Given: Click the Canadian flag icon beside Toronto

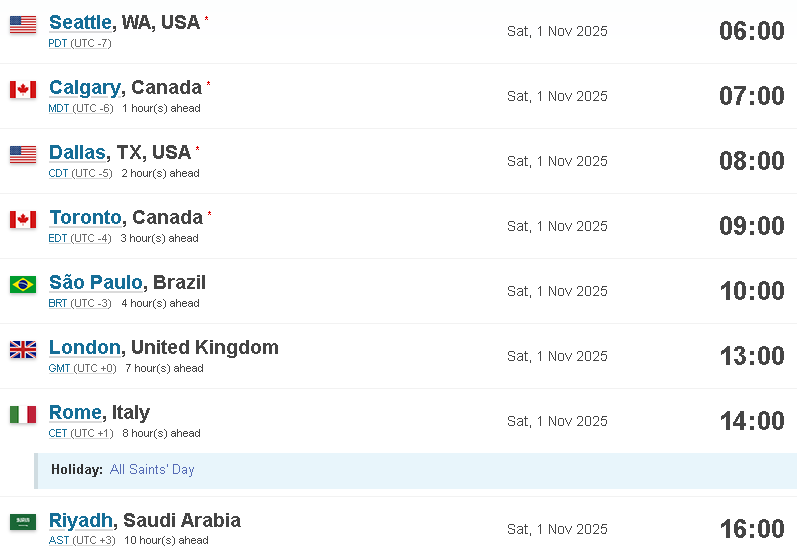Looking at the screenshot, I should point(23,220).
